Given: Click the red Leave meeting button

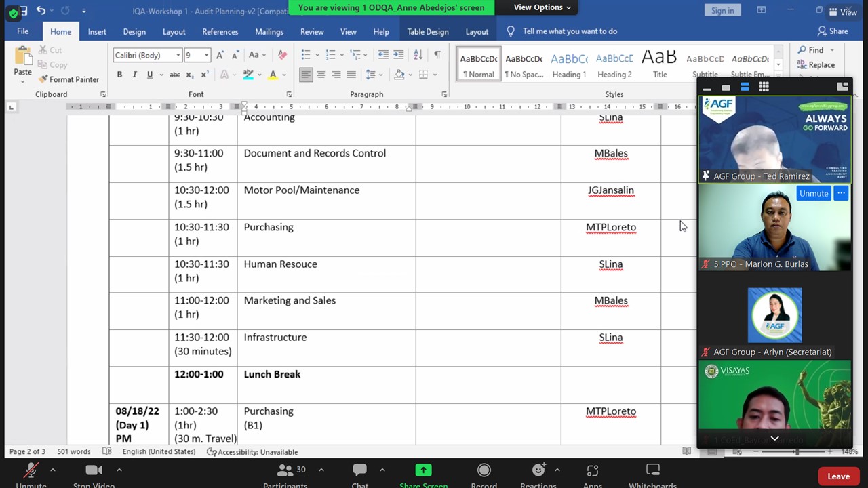Looking at the screenshot, I should coord(838,476).
